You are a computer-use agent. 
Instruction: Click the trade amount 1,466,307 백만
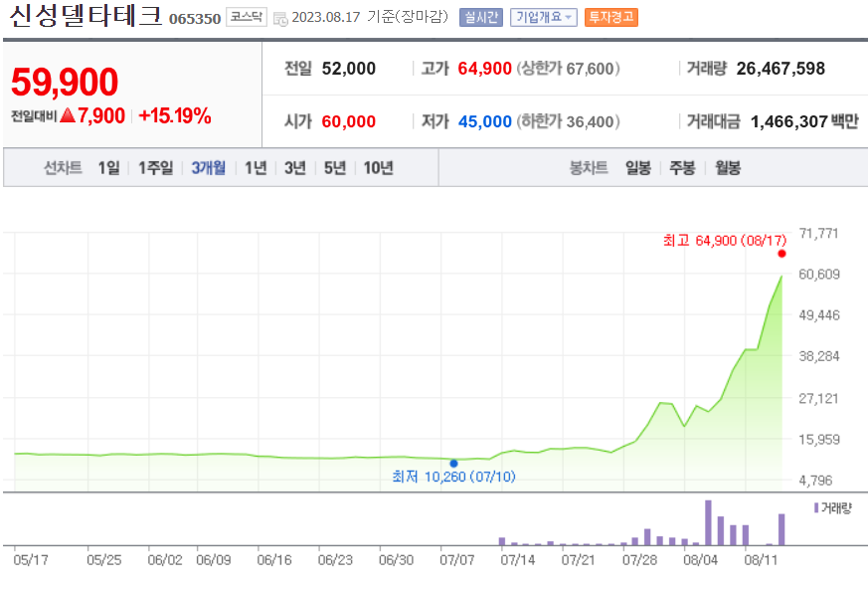pyautogui.click(x=804, y=121)
